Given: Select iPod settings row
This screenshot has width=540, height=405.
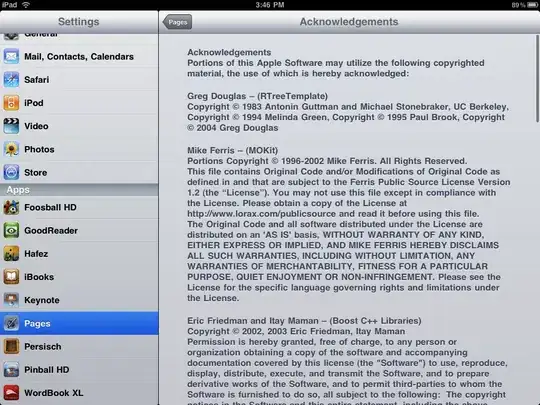Looking at the screenshot, I should pyautogui.click(x=79, y=103).
